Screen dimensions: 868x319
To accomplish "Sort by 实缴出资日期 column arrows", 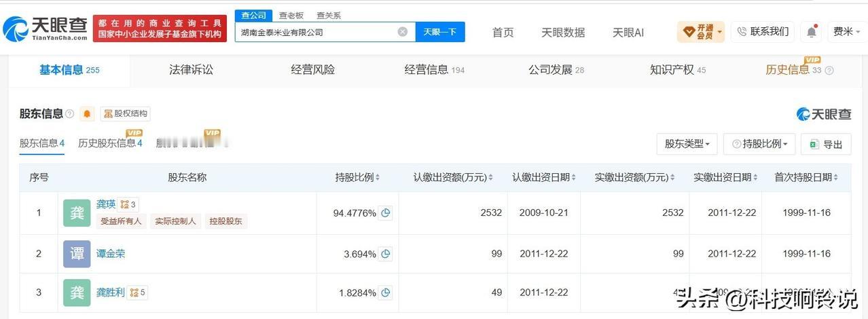I will pyautogui.click(x=755, y=178).
